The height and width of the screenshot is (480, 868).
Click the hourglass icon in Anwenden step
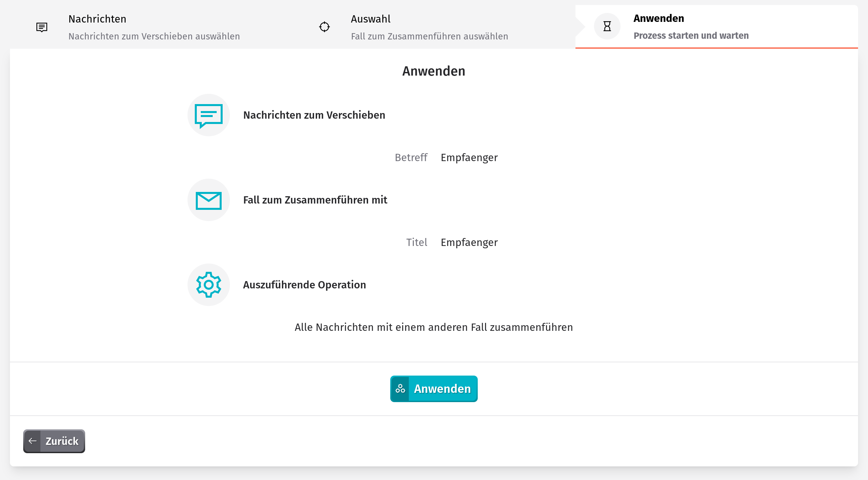[x=607, y=26]
